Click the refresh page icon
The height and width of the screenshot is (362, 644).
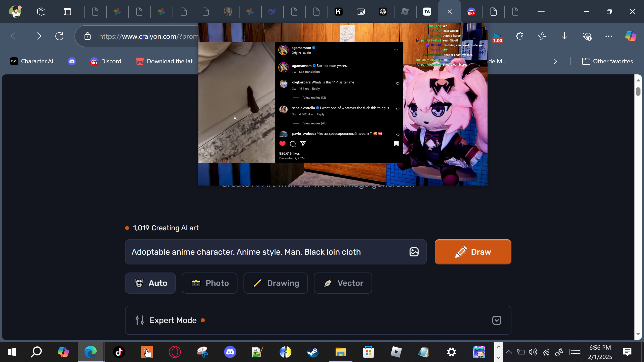tap(59, 36)
